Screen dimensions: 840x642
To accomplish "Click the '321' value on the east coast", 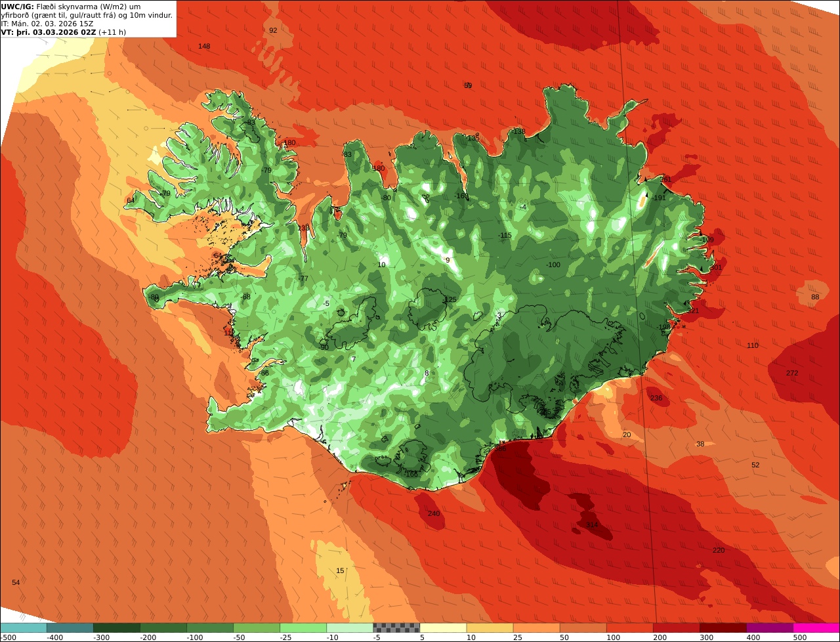I will (x=693, y=310).
